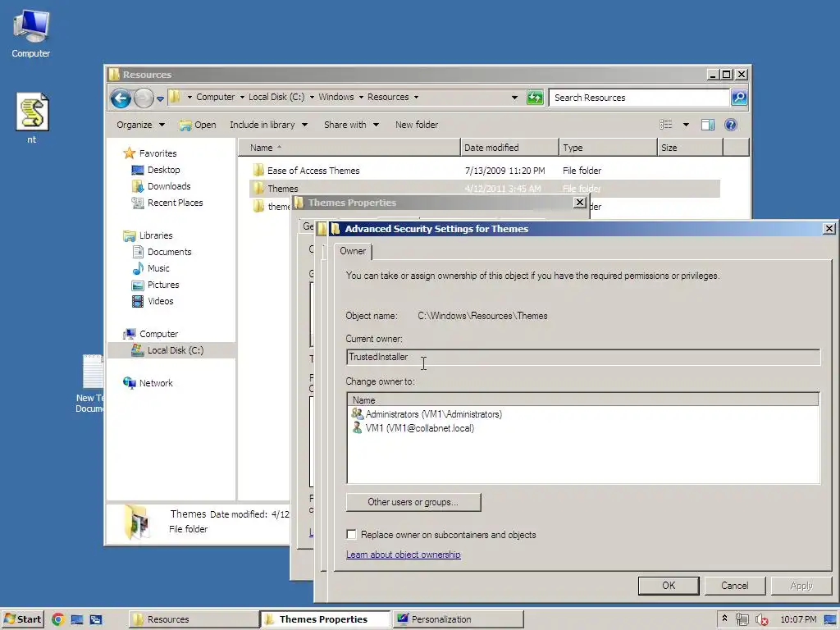Open the Organize menu
Screen dimensions: 840x630
[x=140, y=125]
